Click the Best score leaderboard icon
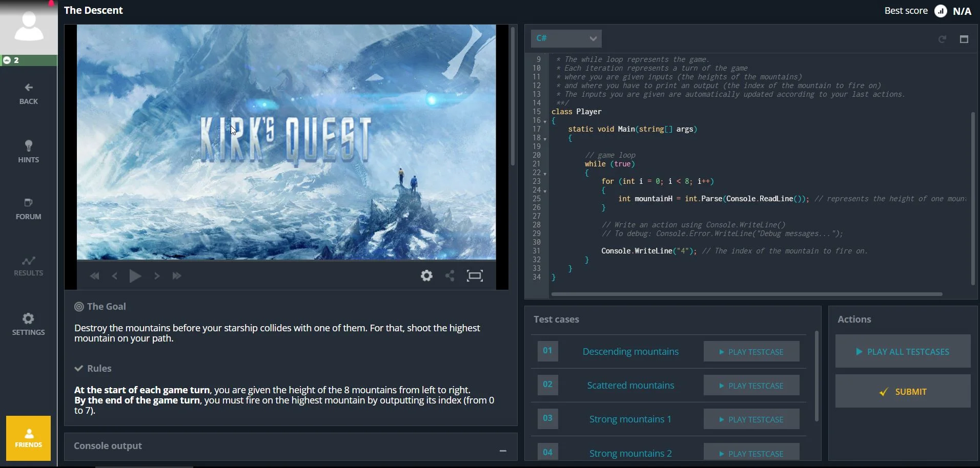 pos(941,11)
